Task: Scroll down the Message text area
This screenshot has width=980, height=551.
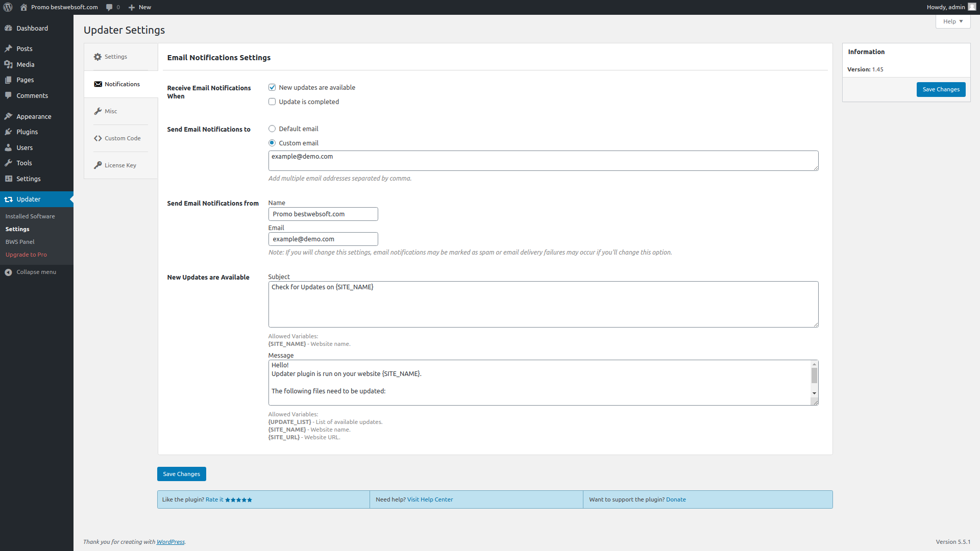Action: click(x=814, y=395)
